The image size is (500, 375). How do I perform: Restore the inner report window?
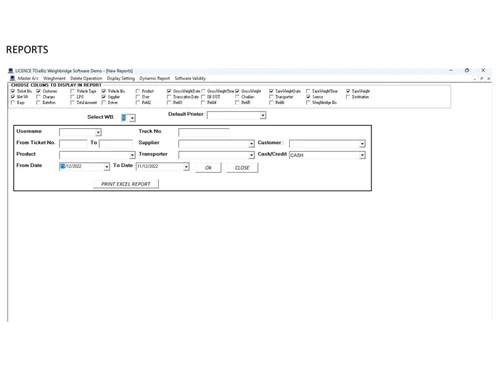[x=481, y=78]
